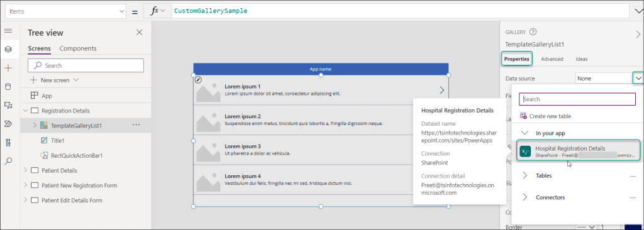Viewport: 644px width, 230px height.
Task: Click the App name header bar
Action: click(321, 69)
